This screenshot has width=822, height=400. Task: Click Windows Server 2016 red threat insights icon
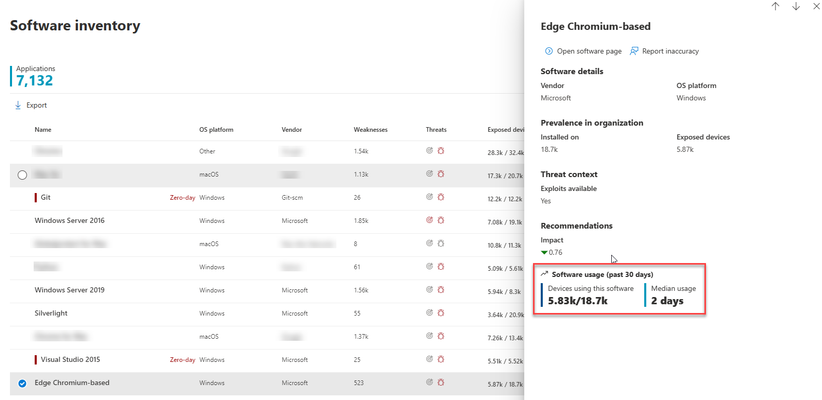click(429, 220)
